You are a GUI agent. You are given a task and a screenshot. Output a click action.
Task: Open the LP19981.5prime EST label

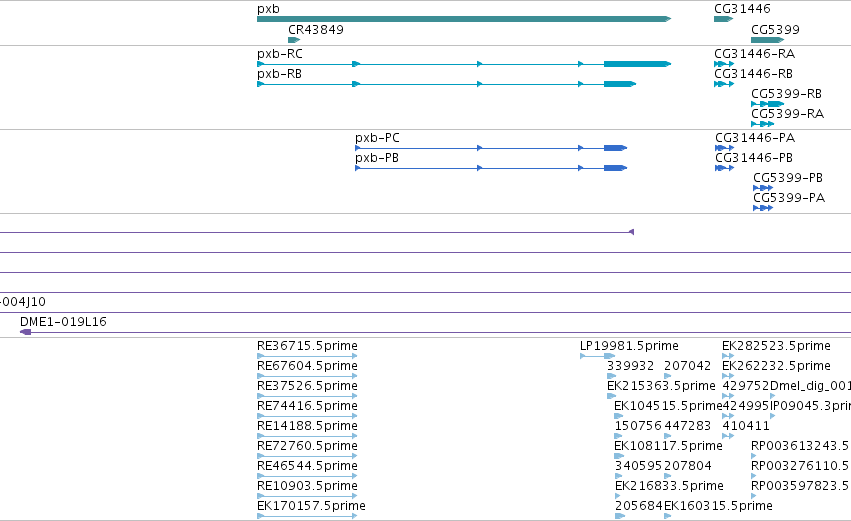[x=629, y=346]
